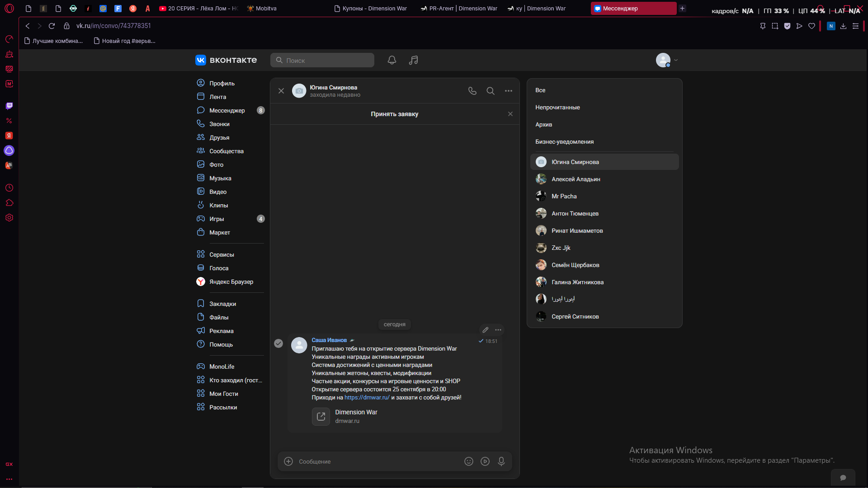Edit message with pencil icon
This screenshot has width=868, height=488.
pyautogui.click(x=486, y=330)
